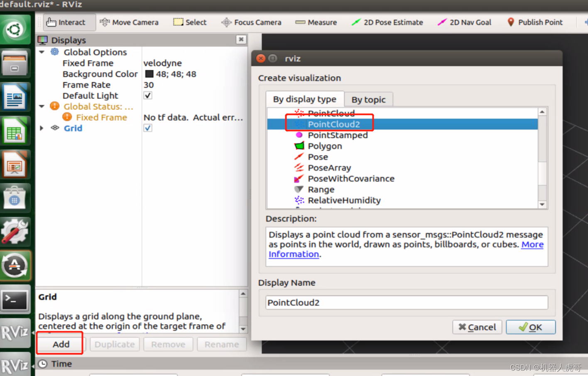
Task: Click the Polygon green shape icon
Action: [299, 146]
